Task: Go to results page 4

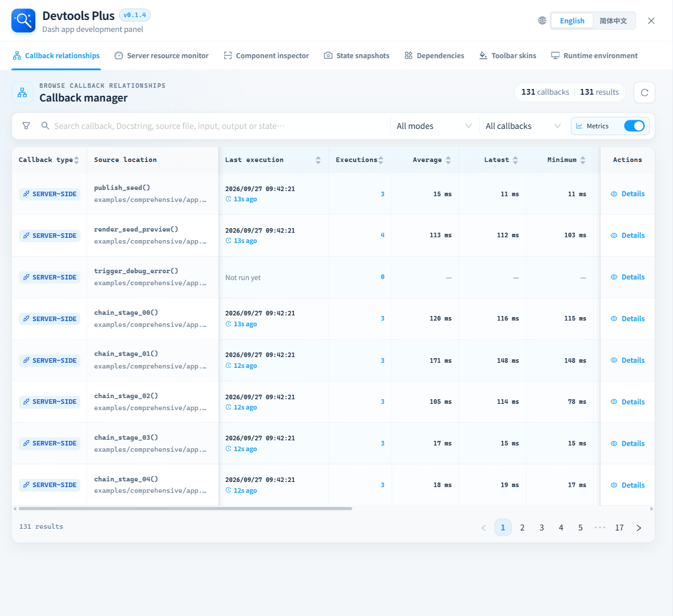Action: point(561,528)
